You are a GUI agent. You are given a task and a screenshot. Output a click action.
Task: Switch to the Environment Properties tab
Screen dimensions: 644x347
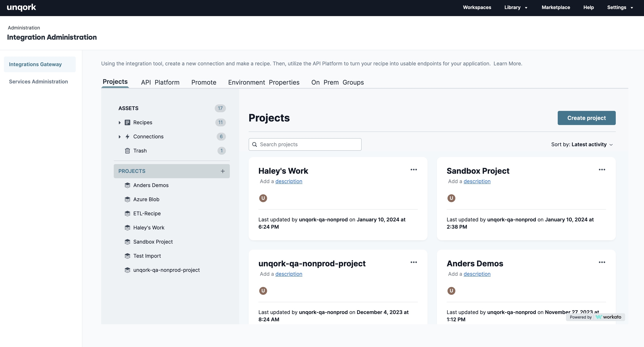[264, 82]
